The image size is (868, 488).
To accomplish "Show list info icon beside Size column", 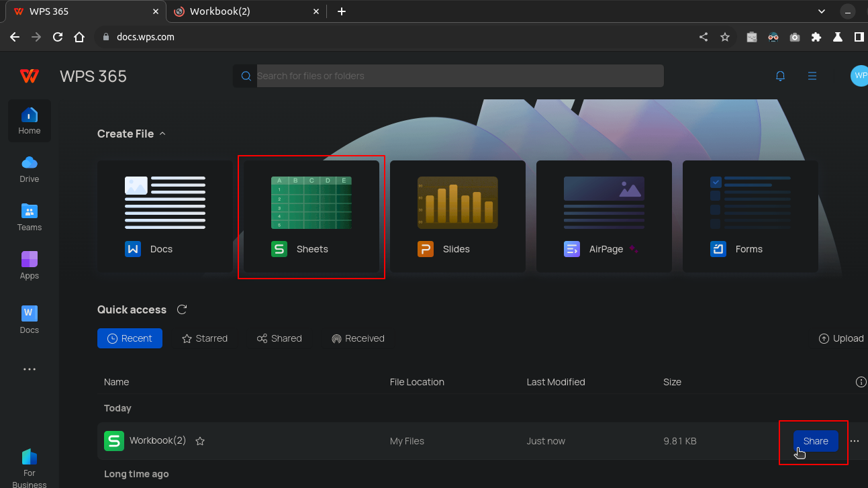I will point(861,382).
